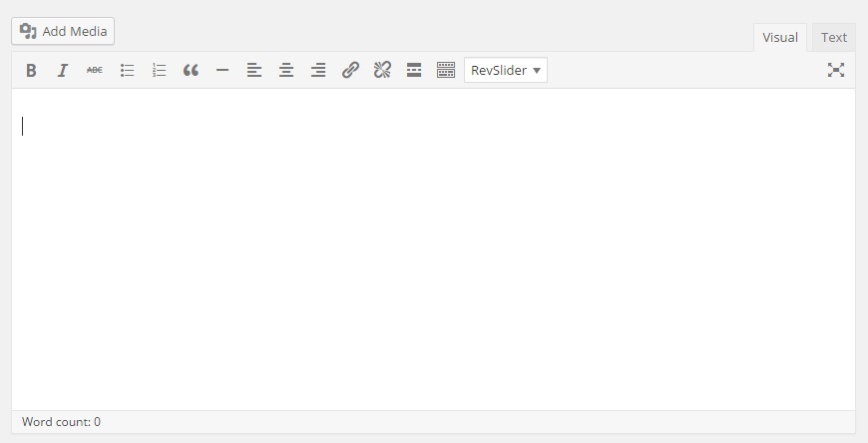The image size is (868, 443).
Task: Add a blockquote
Action: 191,70
